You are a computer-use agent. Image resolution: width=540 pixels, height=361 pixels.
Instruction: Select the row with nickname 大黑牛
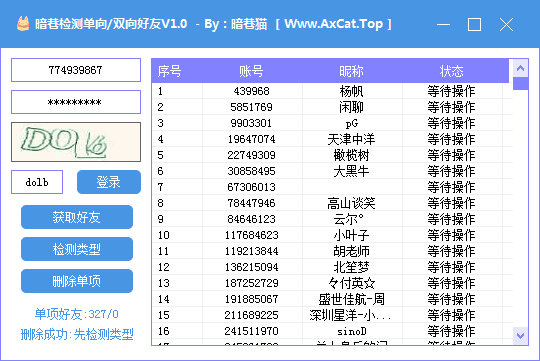point(332,171)
